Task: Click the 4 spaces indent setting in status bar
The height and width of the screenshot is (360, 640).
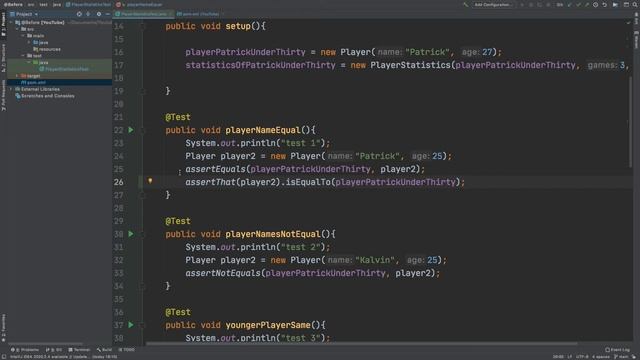Action: click(601, 357)
